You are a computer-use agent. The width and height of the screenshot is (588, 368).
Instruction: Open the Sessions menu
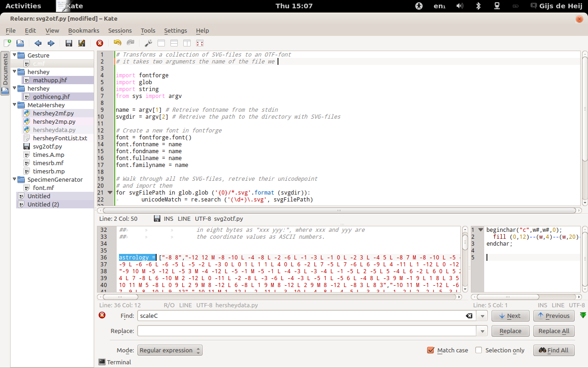coord(120,30)
